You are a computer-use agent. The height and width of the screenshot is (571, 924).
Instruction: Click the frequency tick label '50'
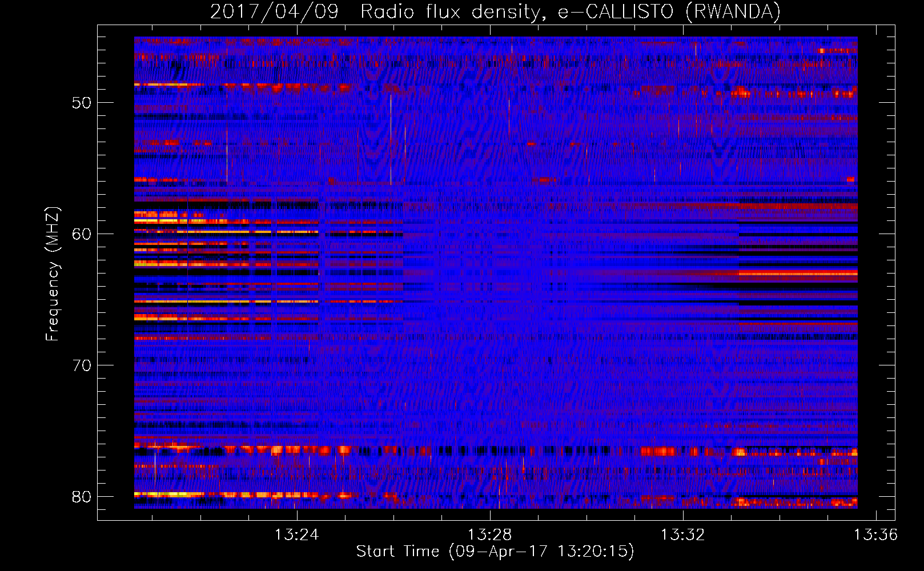[82, 103]
